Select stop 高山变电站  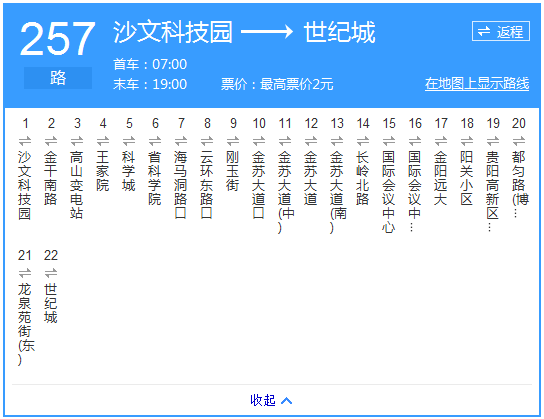(77, 185)
